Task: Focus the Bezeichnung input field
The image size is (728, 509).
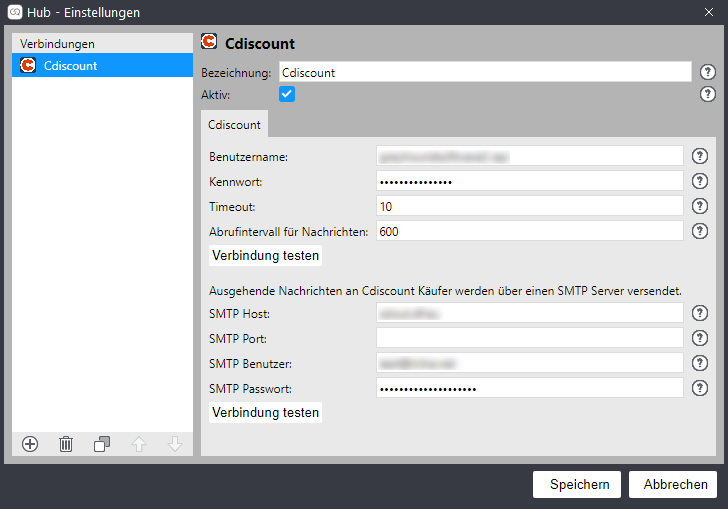Action: click(485, 72)
